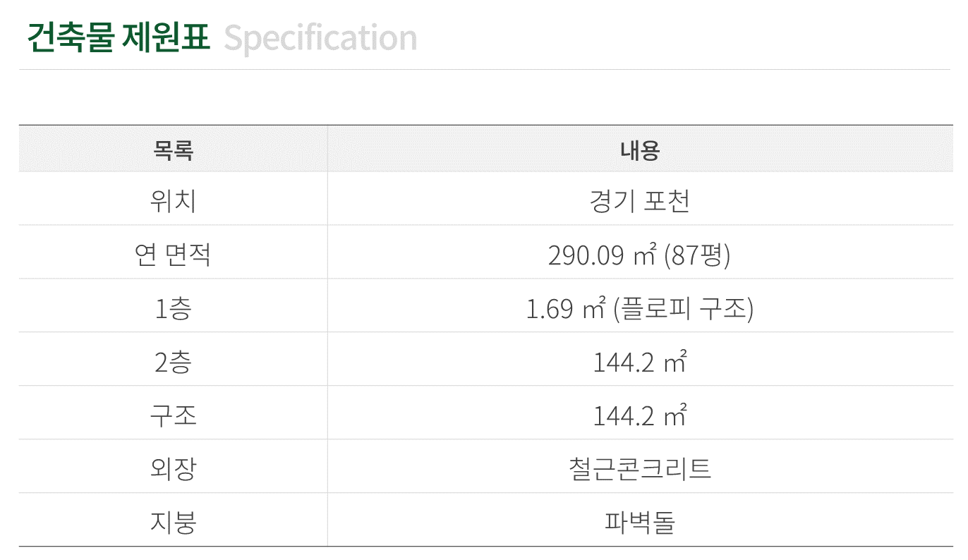Click the 파벽돌 cell
The height and width of the screenshot is (560, 968).
640,523
